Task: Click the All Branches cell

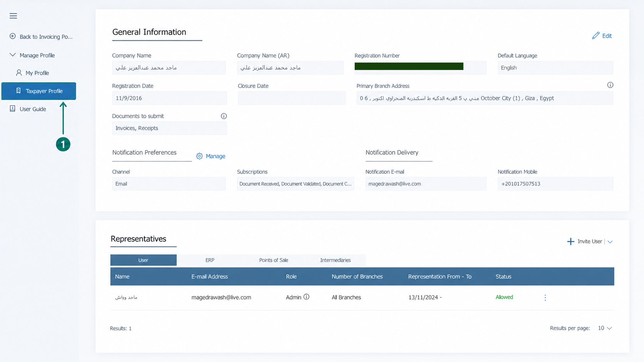Action: pyautogui.click(x=346, y=297)
